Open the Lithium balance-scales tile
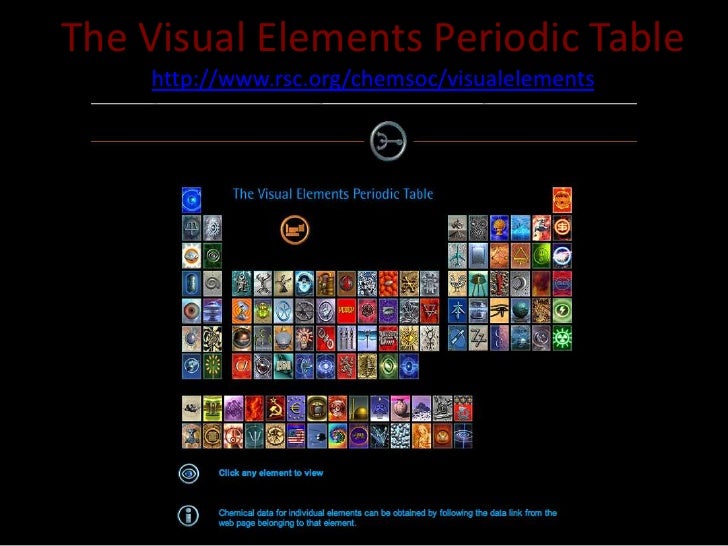 coord(191,228)
